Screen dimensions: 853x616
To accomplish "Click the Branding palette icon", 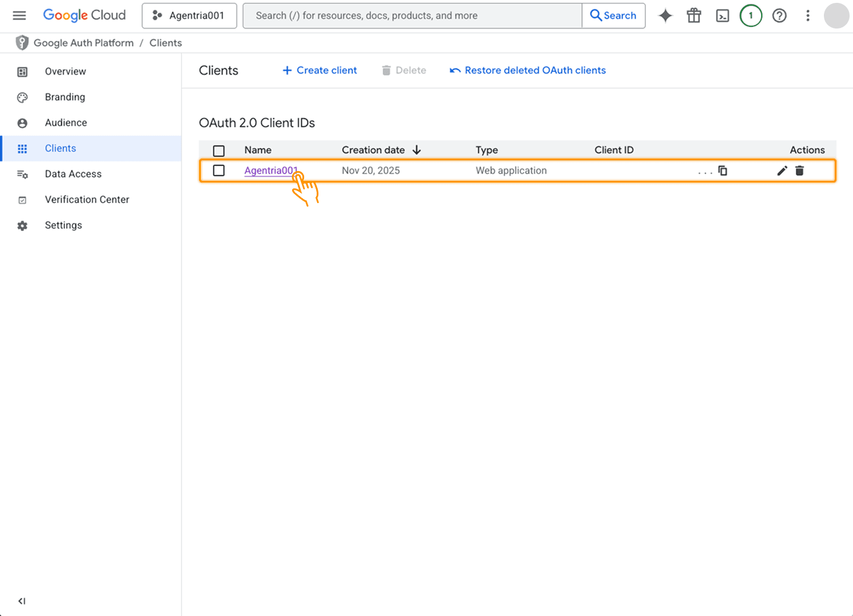I will 22,98.
